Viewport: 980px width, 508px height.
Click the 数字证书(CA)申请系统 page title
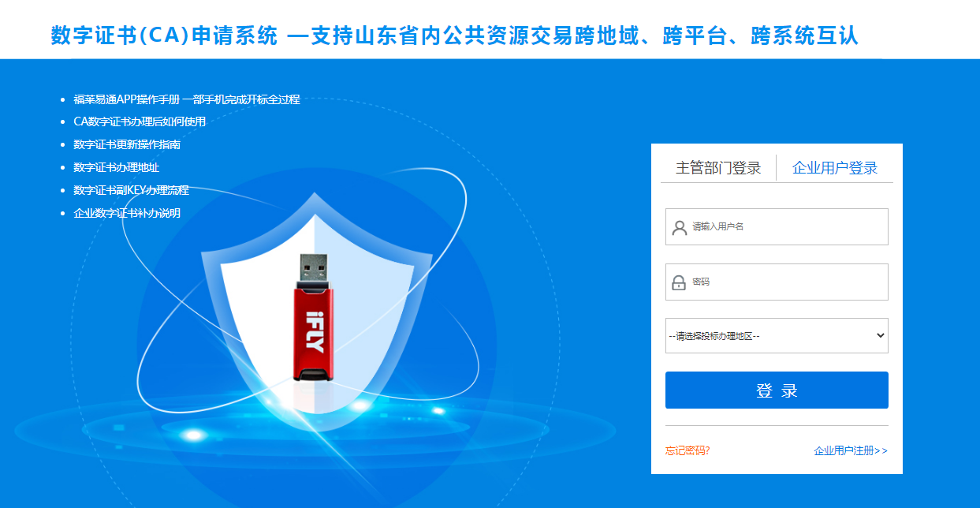(x=164, y=35)
